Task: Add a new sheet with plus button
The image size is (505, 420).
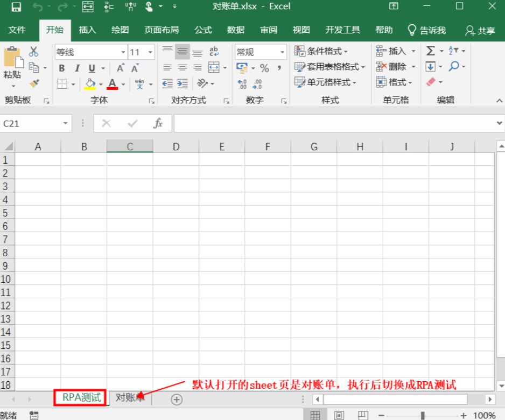Action: 177,400
